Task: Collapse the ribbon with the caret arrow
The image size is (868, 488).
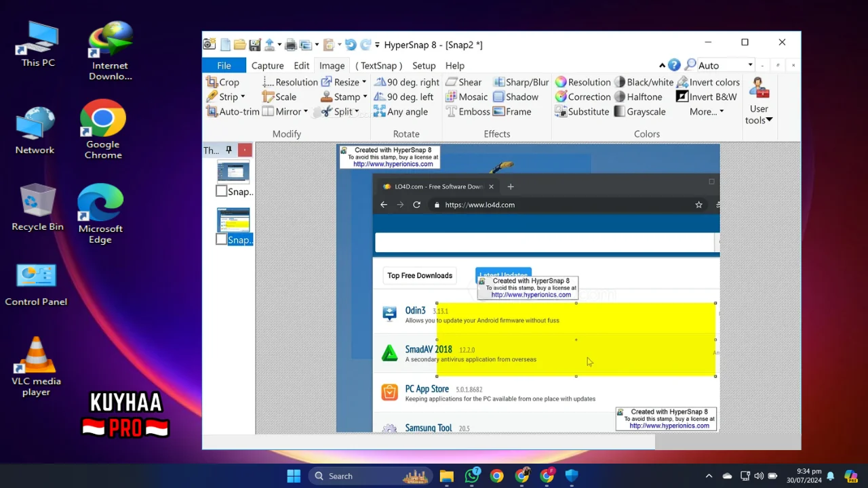Action: click(x=662, y=66)
